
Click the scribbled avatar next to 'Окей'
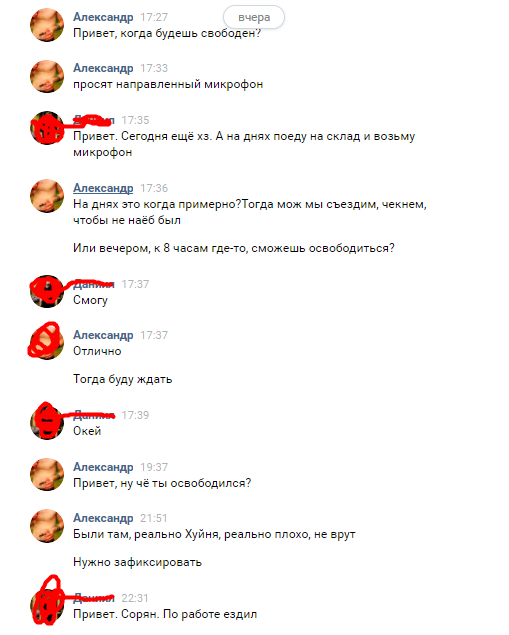coord(47,423)
